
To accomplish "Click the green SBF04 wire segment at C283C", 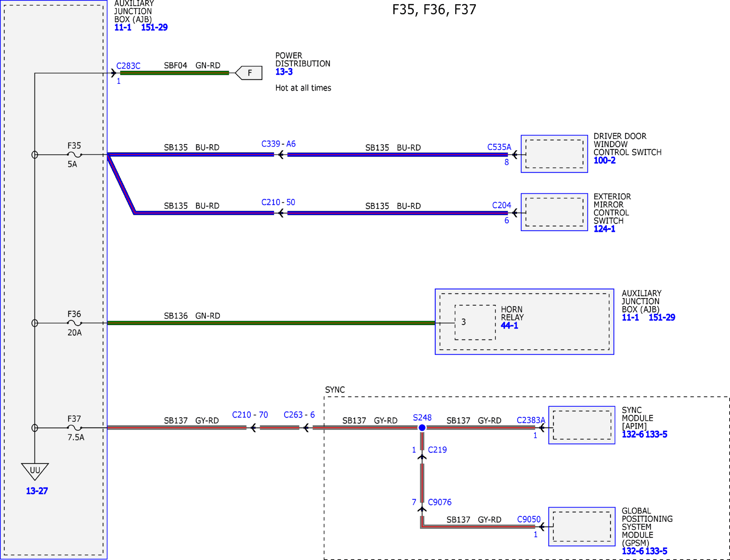I will [x=174, y=73].
